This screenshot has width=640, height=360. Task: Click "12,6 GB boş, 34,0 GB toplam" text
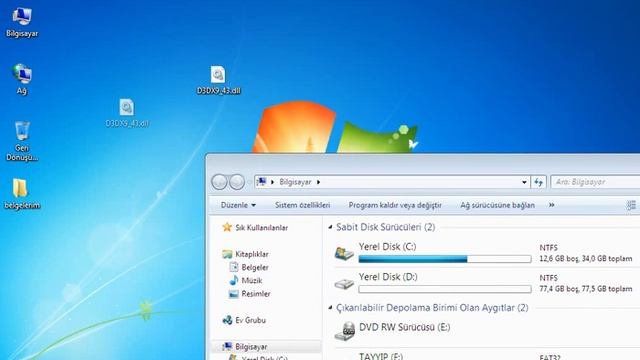click(586, 258)
